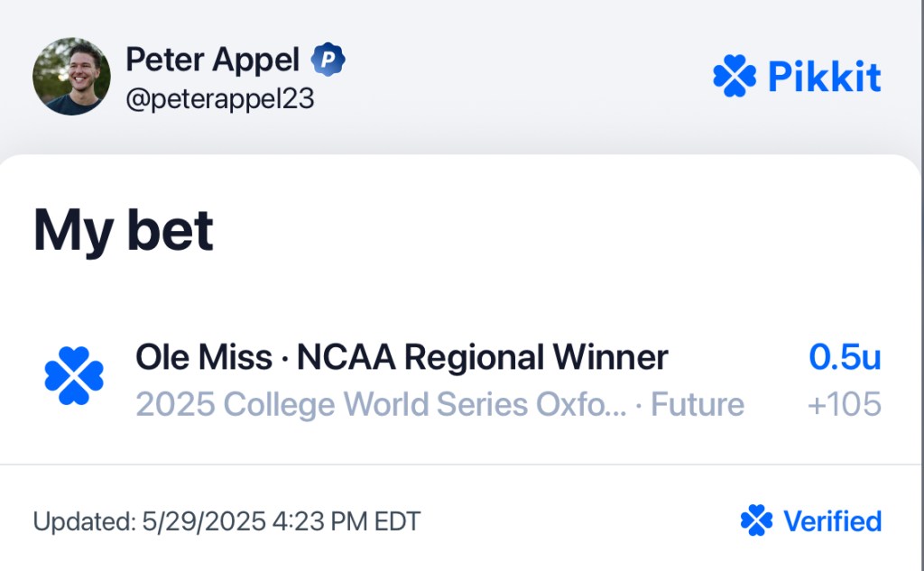The image size is (924, 571).
Task: Click the NCAA Regional Winner market text
Action: [x=482, y=357]
